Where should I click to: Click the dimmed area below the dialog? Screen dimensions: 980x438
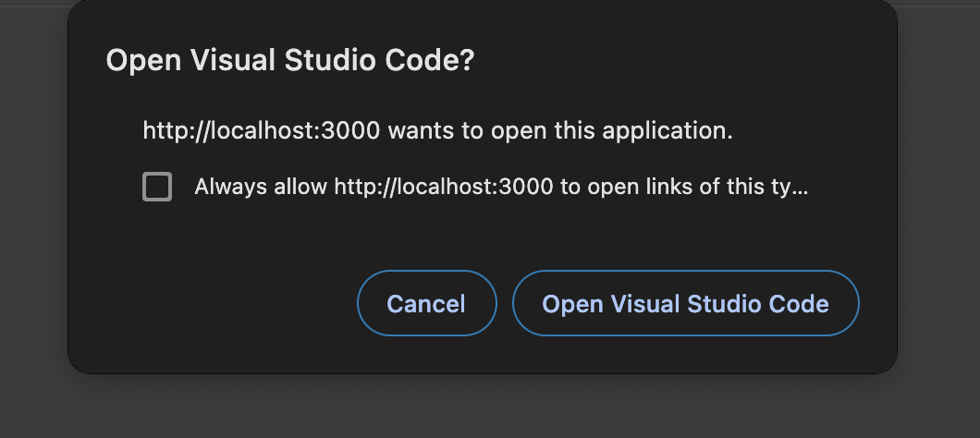click(481, 407)
